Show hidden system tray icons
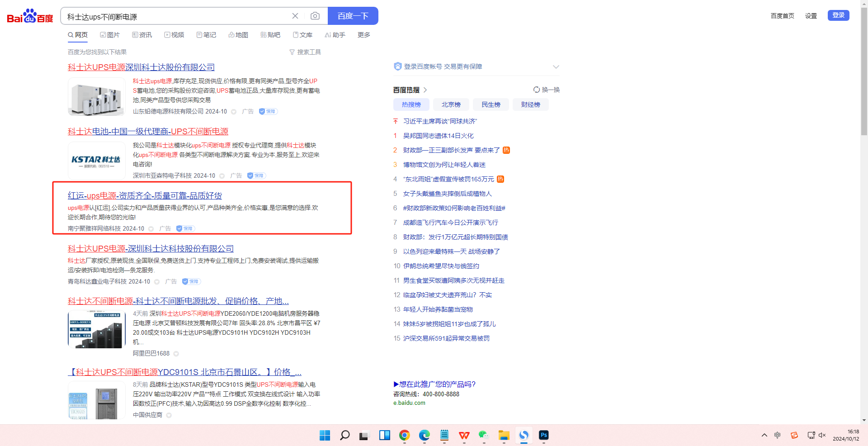The height and width of the screenshot is (446, 868). (x=764, y=435)
